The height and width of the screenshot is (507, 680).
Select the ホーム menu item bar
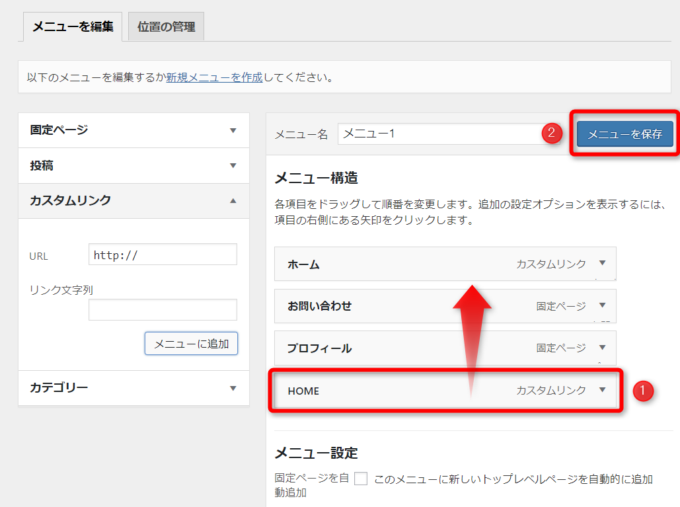pyautogui.click(x=400, y=264)
